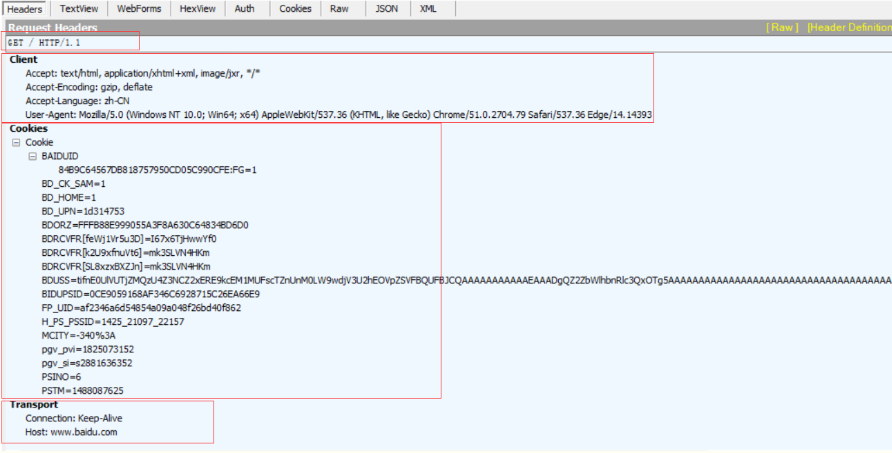
Task: Select the User-Agent header line
Action: click(338, 114)
